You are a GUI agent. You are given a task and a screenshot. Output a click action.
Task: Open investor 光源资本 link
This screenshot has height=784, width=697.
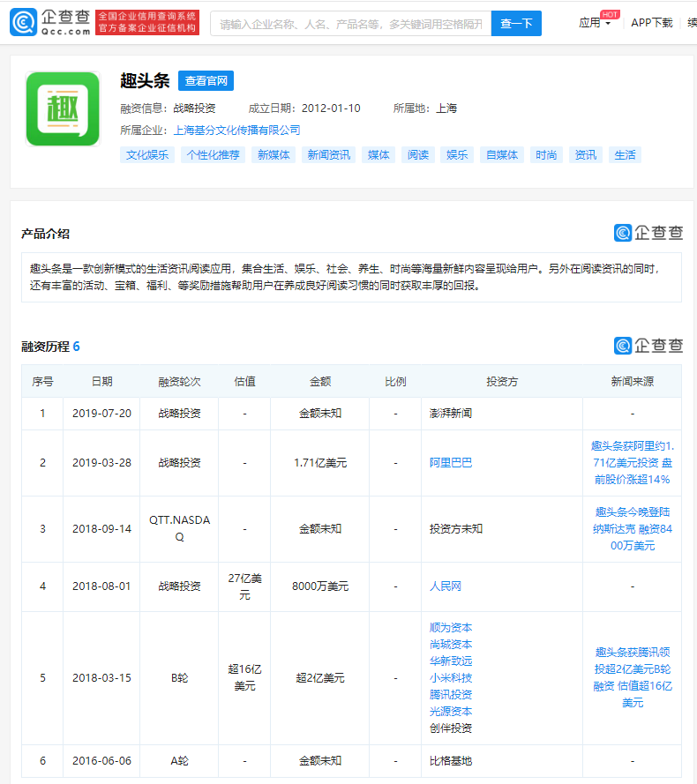pyautogui.click(x=450, y=711)
